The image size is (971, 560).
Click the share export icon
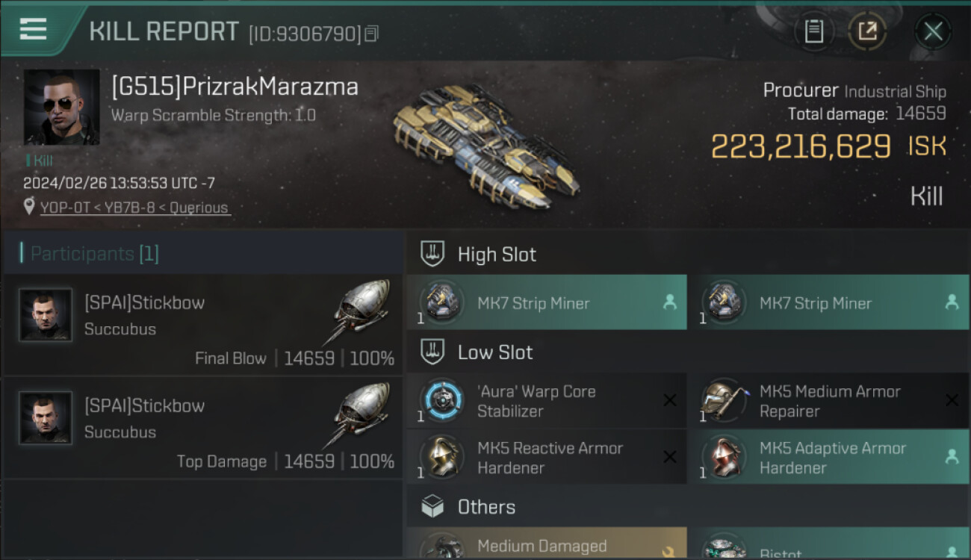pyautogui.click(x=867, y=31)
